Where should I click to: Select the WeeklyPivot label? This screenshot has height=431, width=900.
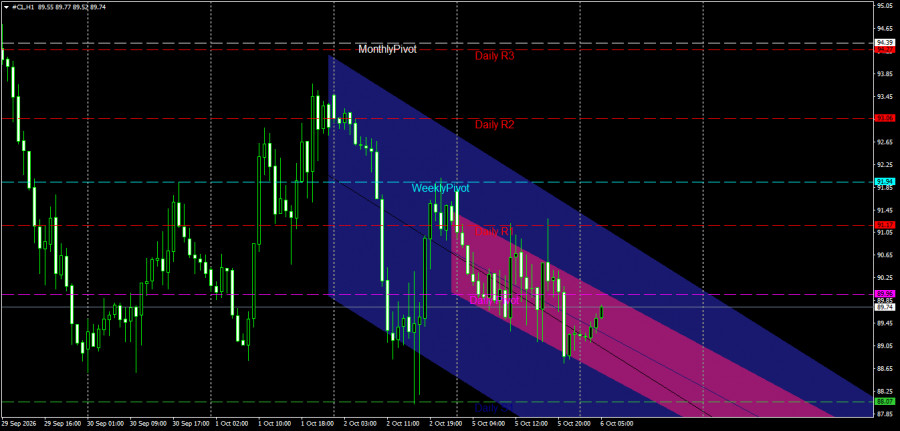tap(440, 188)
